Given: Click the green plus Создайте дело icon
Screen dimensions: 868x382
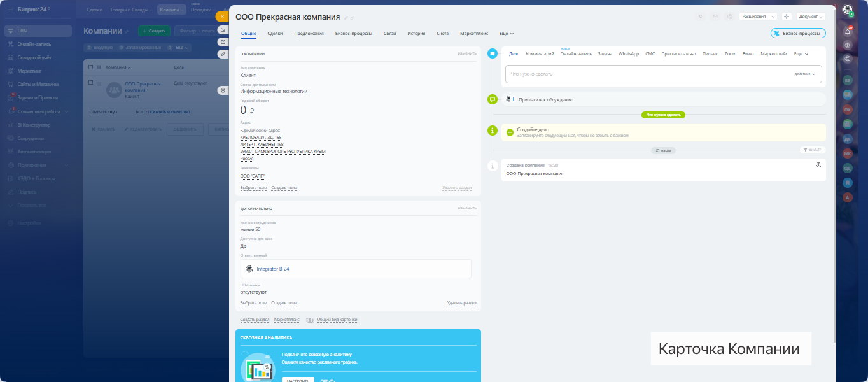Looking at the screenshot, I should 510,132.
